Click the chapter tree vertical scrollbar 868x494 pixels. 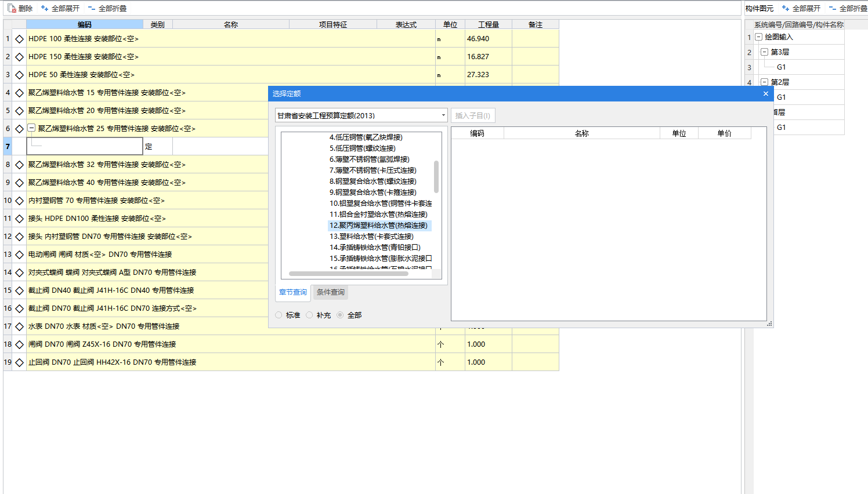[436, 177]
